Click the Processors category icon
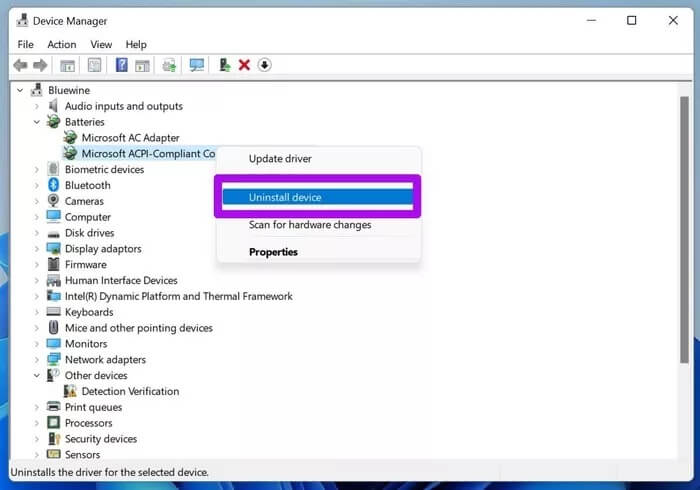The width and height of the screenshot is (700, 490). pyautogui.click(x=54, y=423)
